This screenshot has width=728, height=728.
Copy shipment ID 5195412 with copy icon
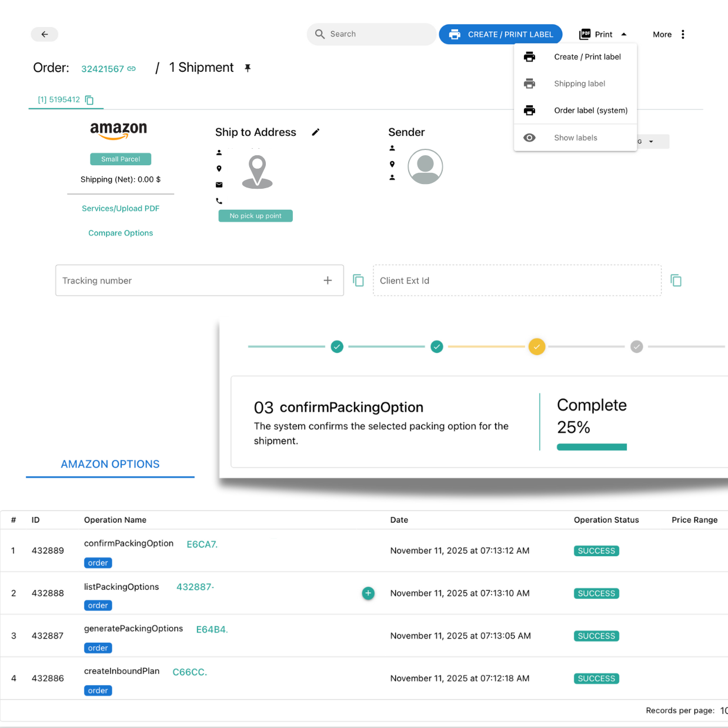click(x=89, y=100)
